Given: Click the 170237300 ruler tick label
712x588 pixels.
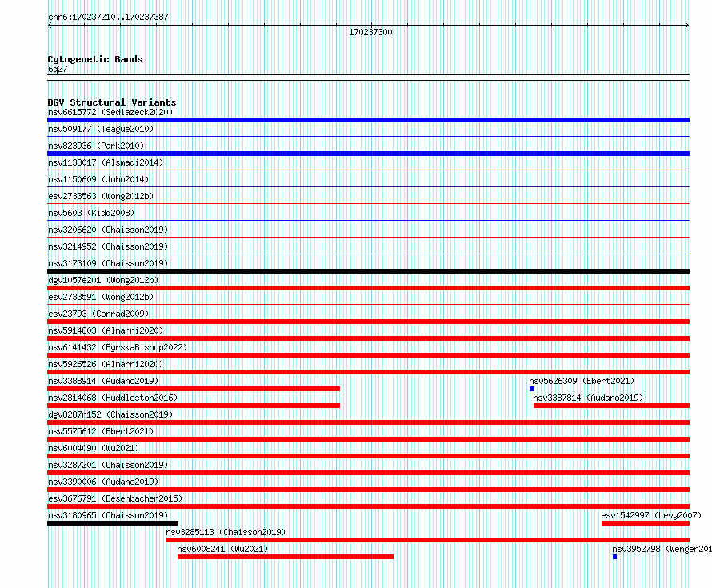Looking at the screenshot, I should [370, 32].
